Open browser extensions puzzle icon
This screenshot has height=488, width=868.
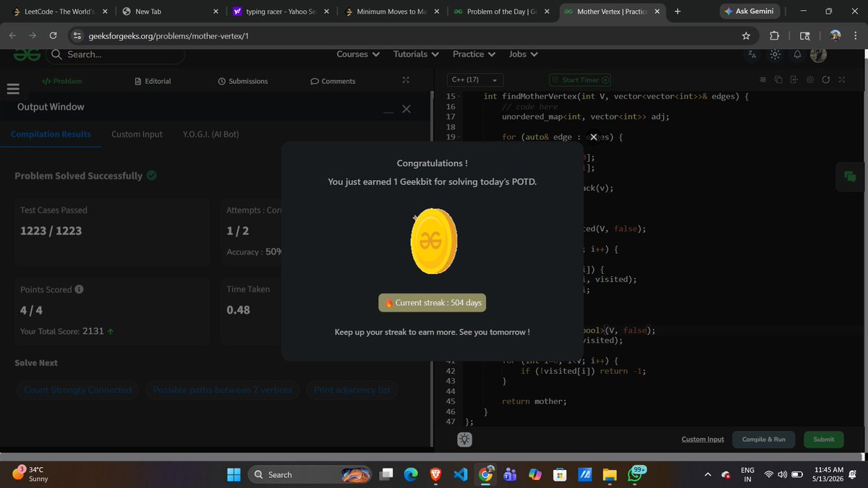[x=774, y=35]
